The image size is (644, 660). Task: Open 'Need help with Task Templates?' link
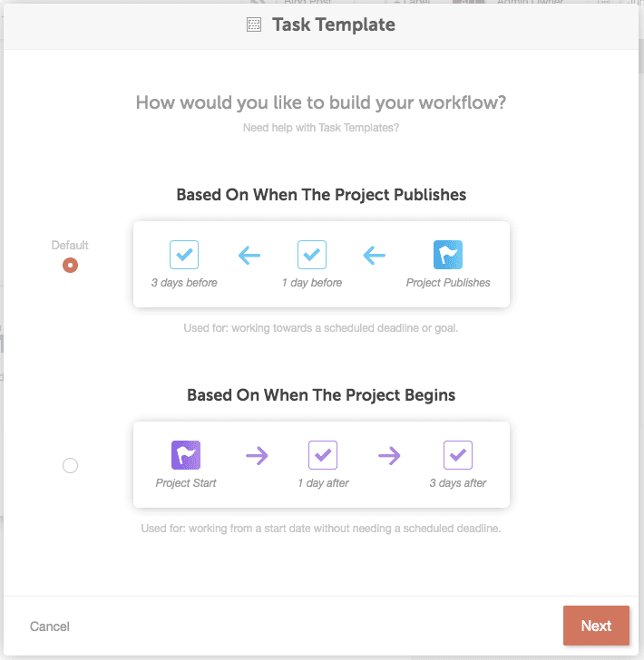321,128
